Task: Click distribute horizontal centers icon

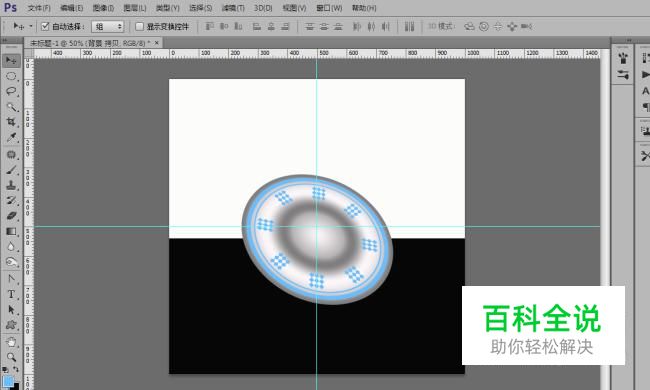Action: coord(371,27)
